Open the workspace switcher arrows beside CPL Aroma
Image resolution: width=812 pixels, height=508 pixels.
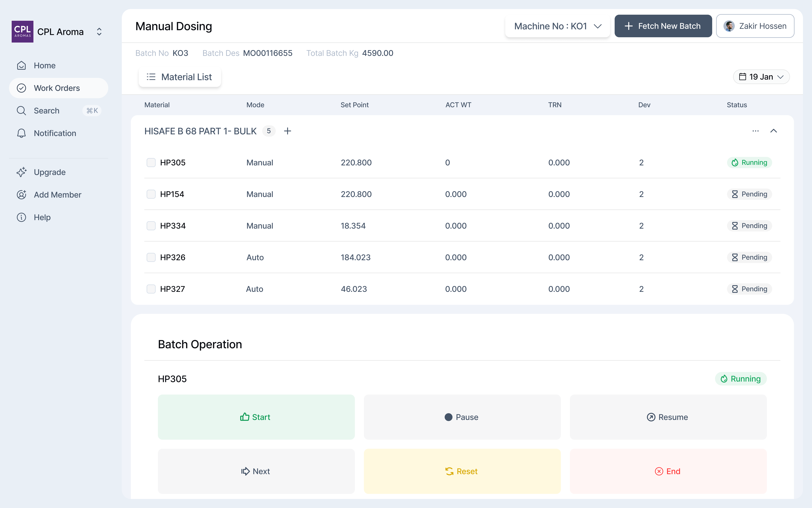click(x=99, y=32)
